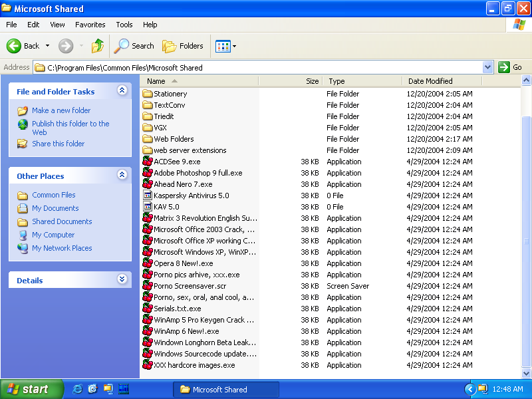Image resolution: width=532 pixels, height=399 pixels.
Task: Sort by Date Modified column header
Action: tap(442, 81)
